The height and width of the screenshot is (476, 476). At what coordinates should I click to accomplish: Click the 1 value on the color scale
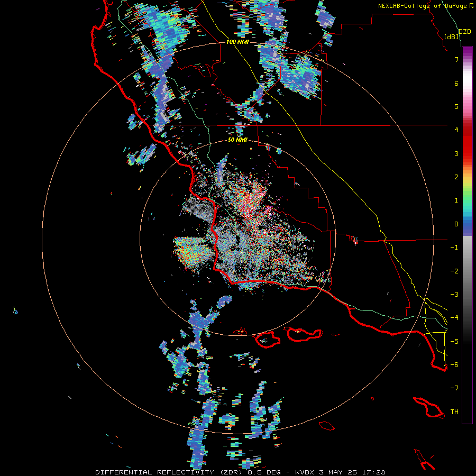tap(456, 200)
